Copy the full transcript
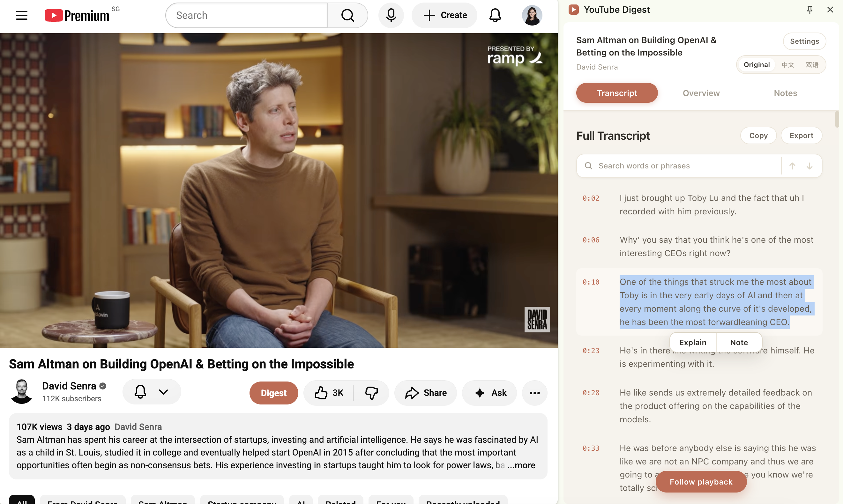This screenshot has width=843, height=504. coord(758,136)
